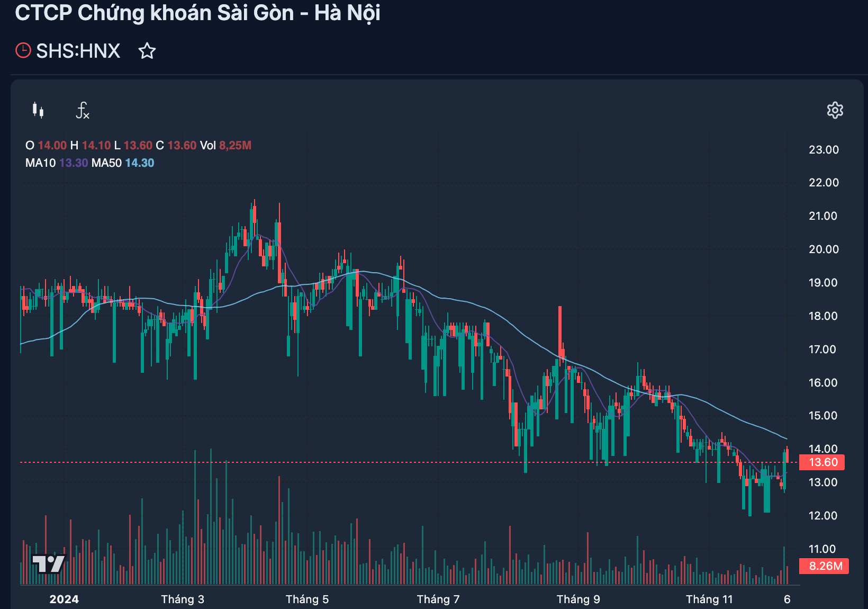The image size is (868, 609).
Task: Click the 18.00 price axis label
Action: [x=823, y=316]
